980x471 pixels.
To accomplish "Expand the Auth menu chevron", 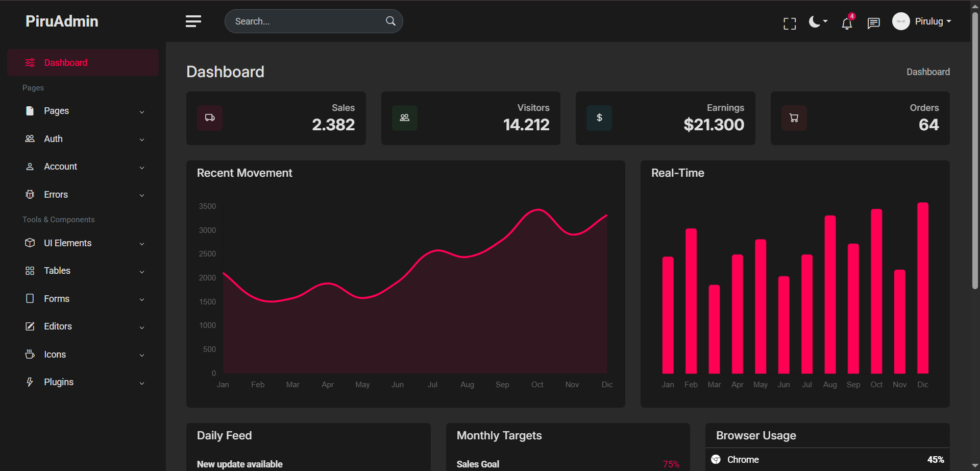I will (x=142, y=139).
